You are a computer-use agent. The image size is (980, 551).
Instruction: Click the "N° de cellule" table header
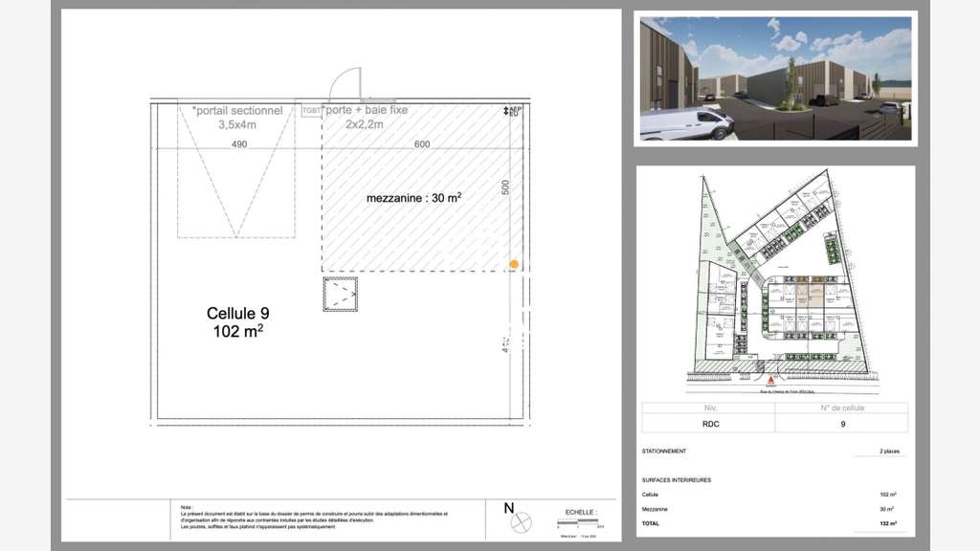842,408
